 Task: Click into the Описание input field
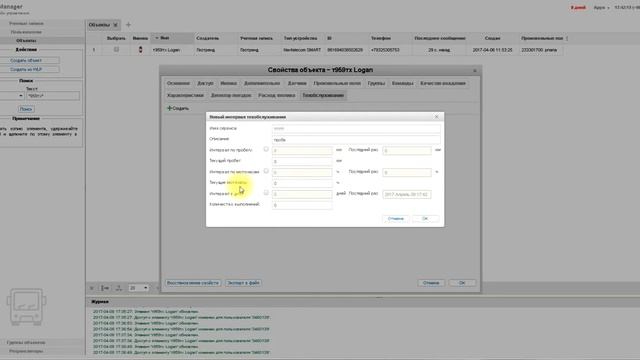(x=356, y=140)
